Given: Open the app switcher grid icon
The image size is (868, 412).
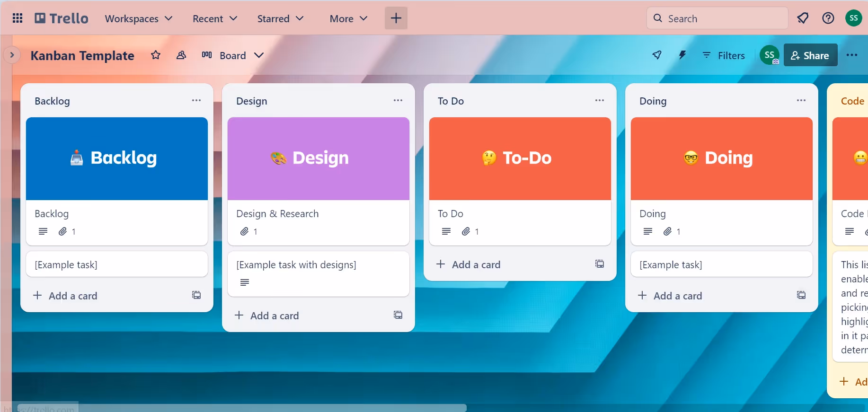Looking at the screenshot, I should point(18,18).
